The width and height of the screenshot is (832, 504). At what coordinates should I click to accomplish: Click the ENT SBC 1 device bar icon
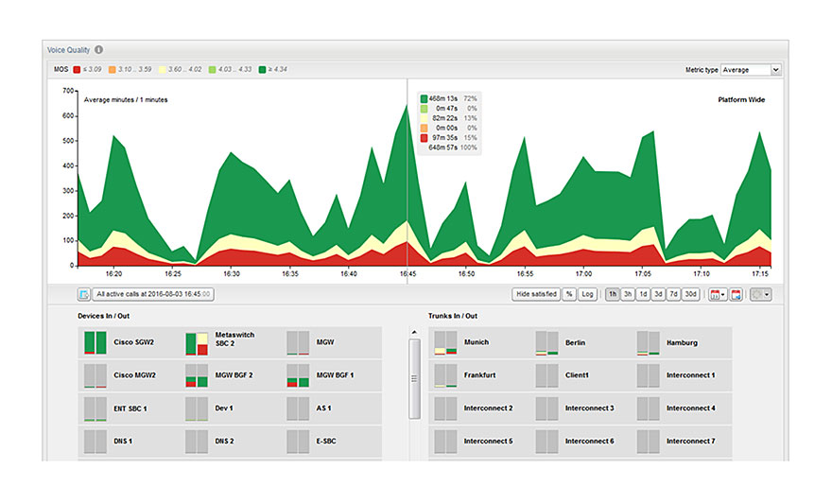point(95,409)
